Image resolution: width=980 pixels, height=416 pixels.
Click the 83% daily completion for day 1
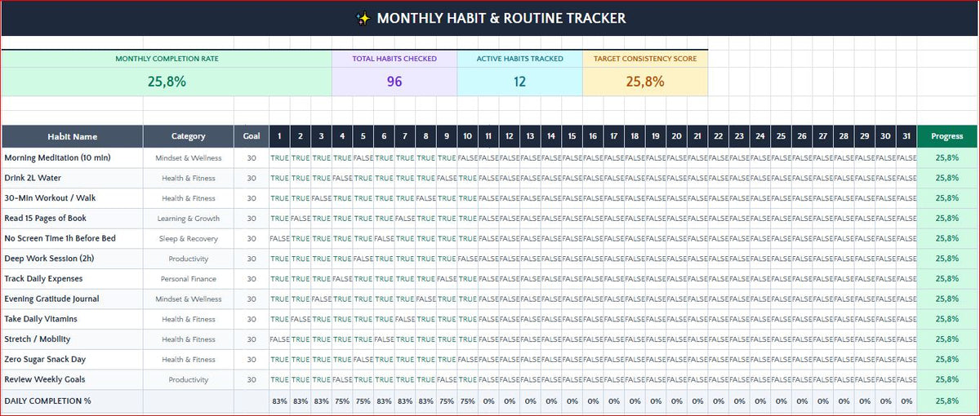pos(279,401)
